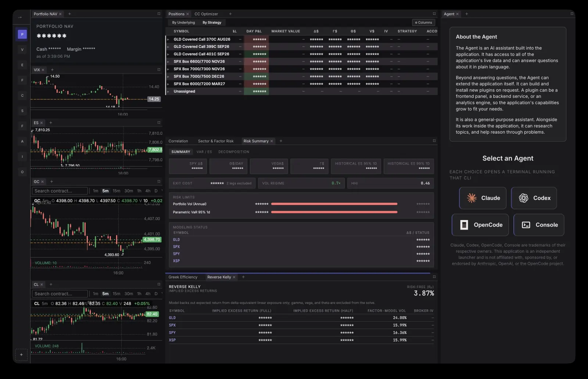Close the VIX chart tab
The width and height of the screenshot is (588, 379).
(43, 70)
